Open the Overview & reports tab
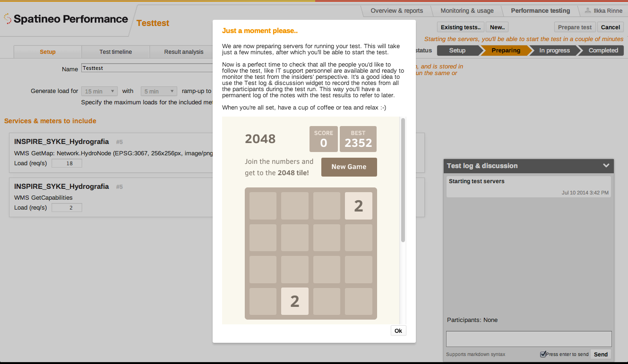Image resolution: width=628 pixels, height=364 pixels. (396, 10)
